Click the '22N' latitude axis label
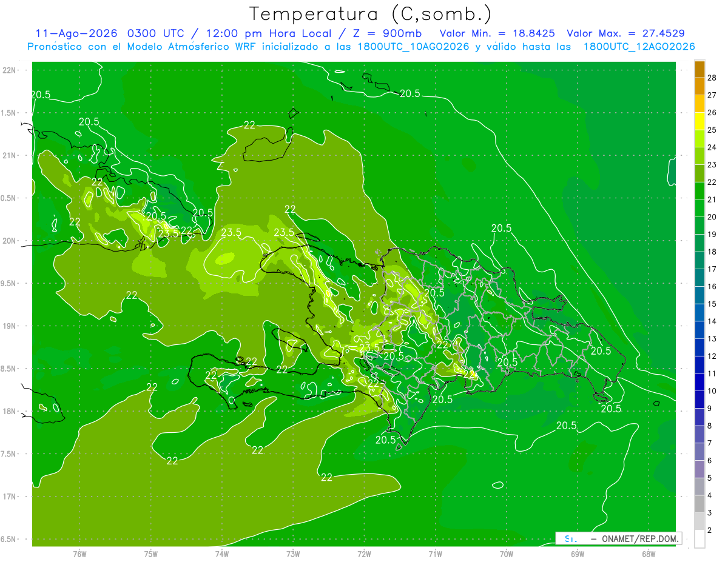 click(x=10, y=70)
